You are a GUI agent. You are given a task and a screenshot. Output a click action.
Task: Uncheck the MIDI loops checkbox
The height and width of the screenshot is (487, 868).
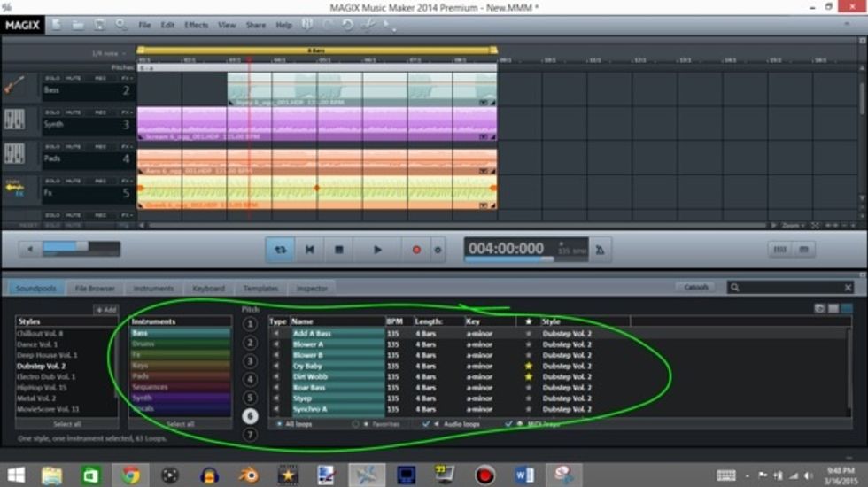pos(508,424)
